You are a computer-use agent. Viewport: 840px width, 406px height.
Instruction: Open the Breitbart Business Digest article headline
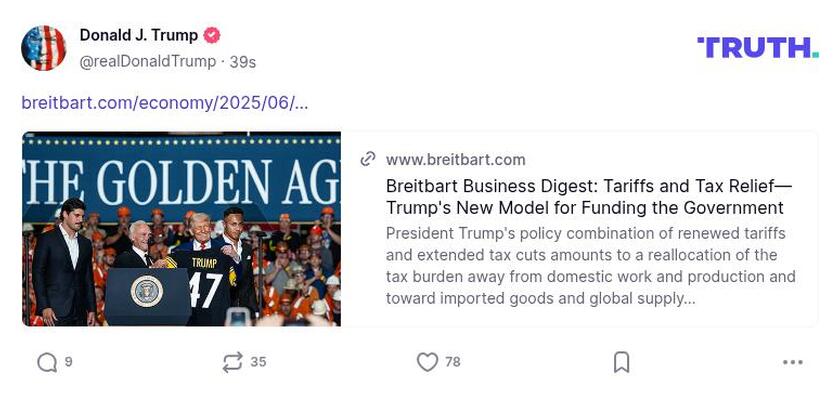pyautogui.click(x=585, y=196)
